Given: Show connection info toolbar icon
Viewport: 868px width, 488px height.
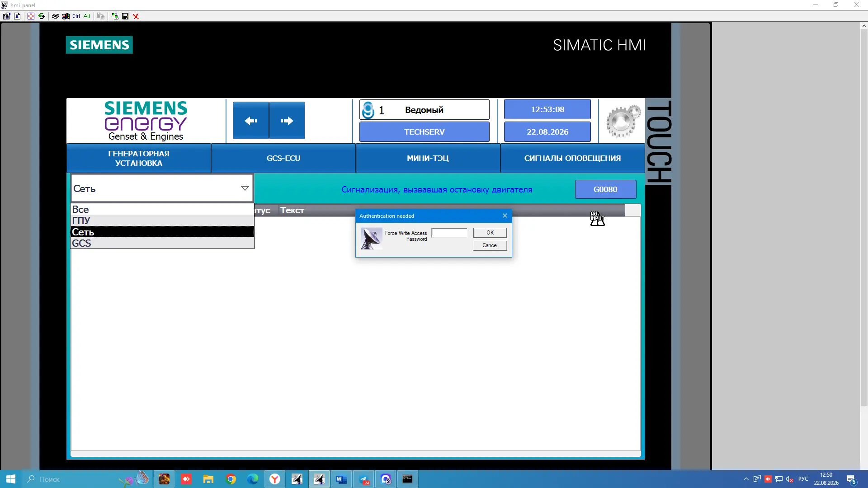Looking at the screenshot, I should (x=17, y=16).
